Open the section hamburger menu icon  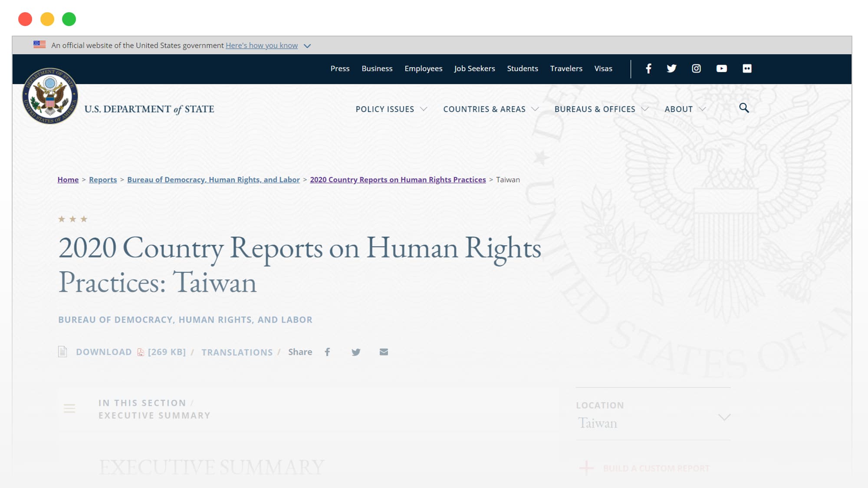pos(69,409)
